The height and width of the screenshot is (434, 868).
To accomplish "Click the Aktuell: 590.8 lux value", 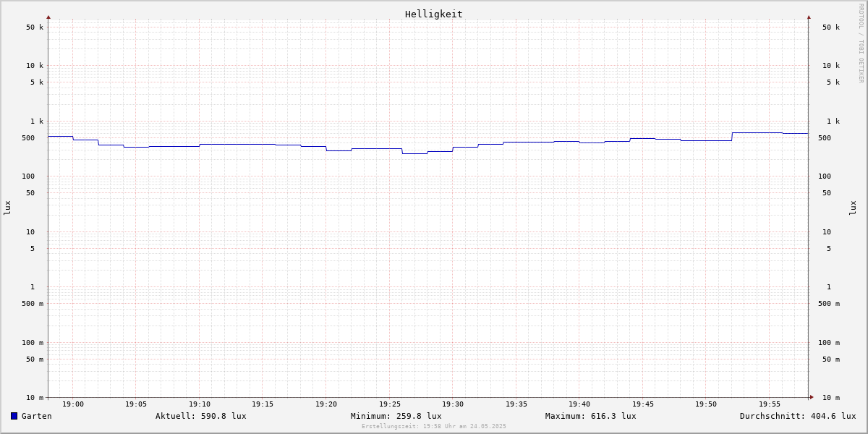I will 201,416.
